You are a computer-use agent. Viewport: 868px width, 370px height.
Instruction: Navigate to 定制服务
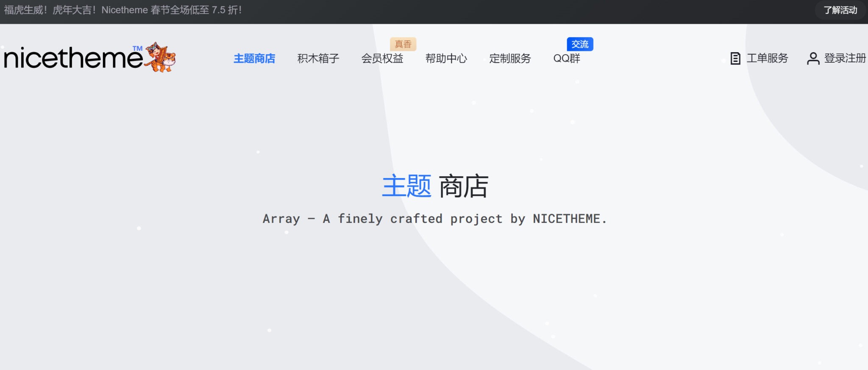coord(510,58)
